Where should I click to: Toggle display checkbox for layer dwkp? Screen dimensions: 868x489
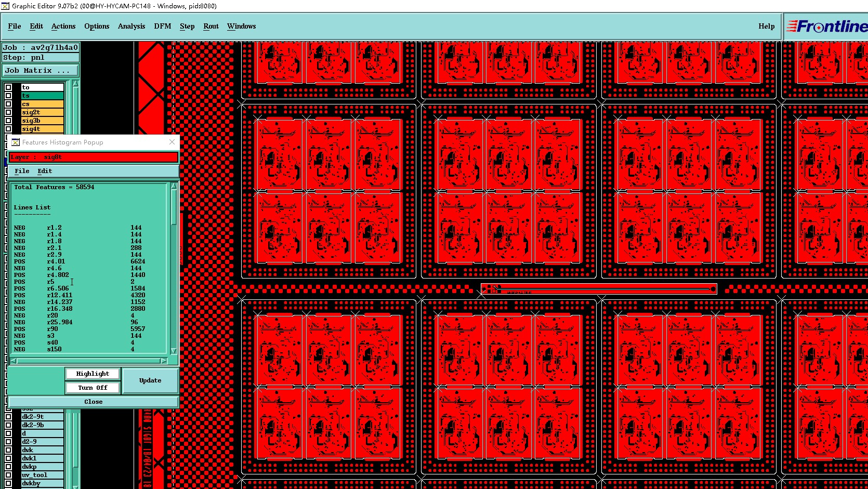[8, 467]
